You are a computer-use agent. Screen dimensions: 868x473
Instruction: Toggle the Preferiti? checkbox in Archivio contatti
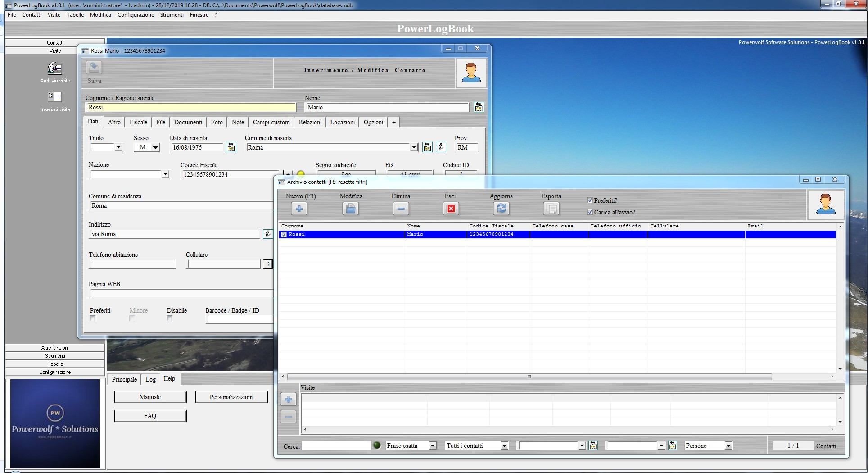[x=590, y=200]
